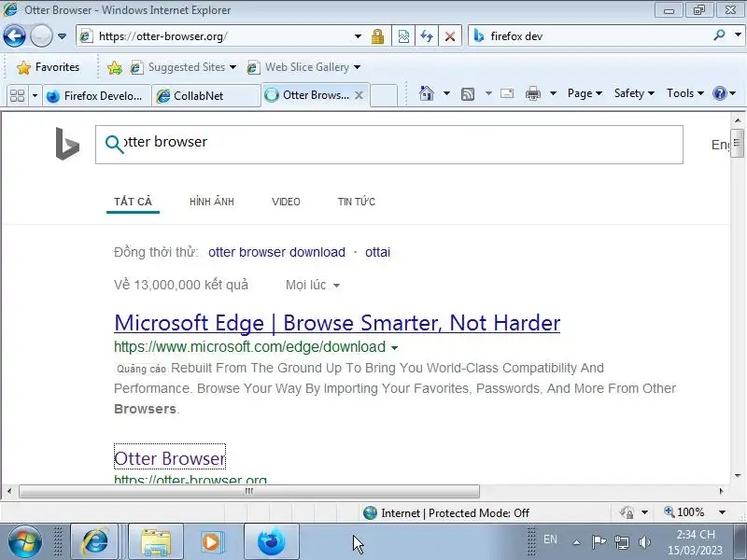Open the recent pages dropdown arrow
The height and width of the screenshot is (560, 747).
pyautogui.click(x=62, y=36)
